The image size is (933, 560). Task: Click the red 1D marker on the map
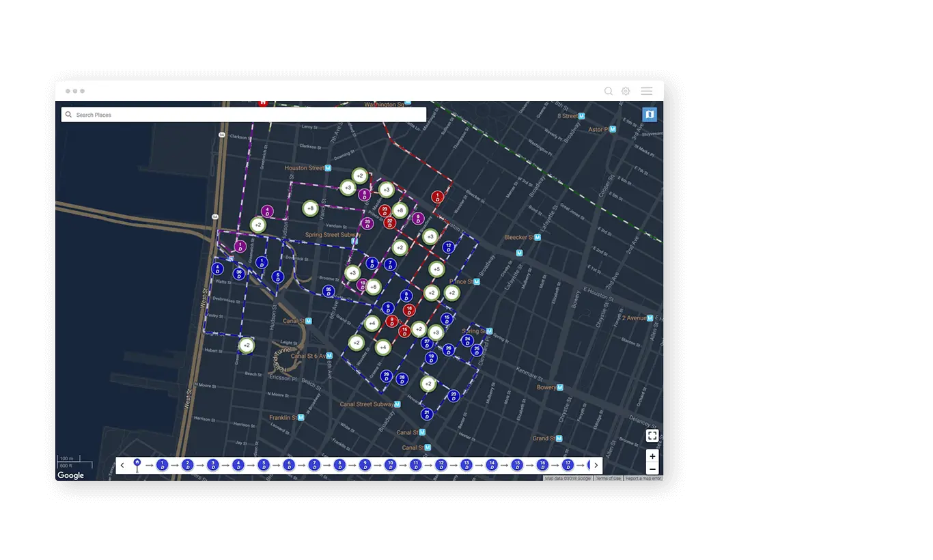(438, 197)
